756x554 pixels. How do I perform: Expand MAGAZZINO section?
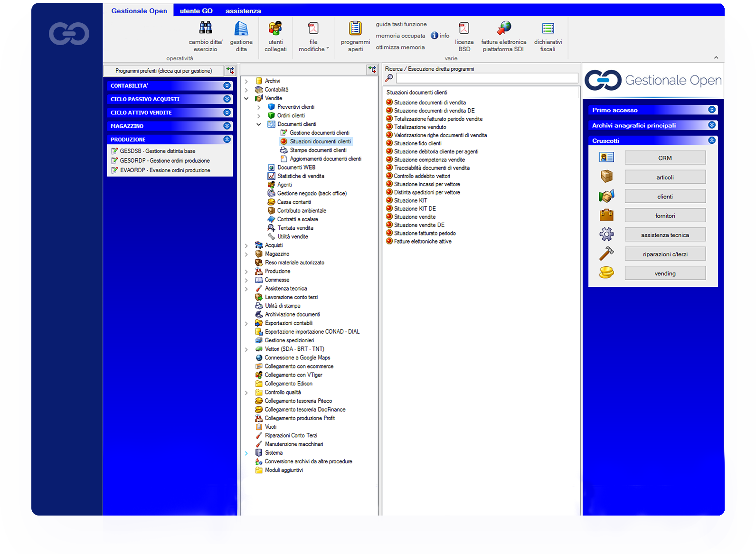coord(227,126)
